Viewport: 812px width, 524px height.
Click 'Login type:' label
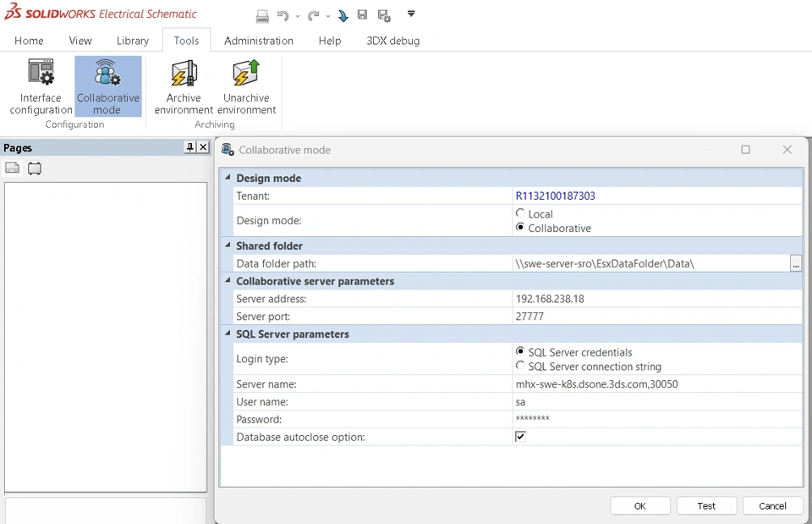coord(262,359)
